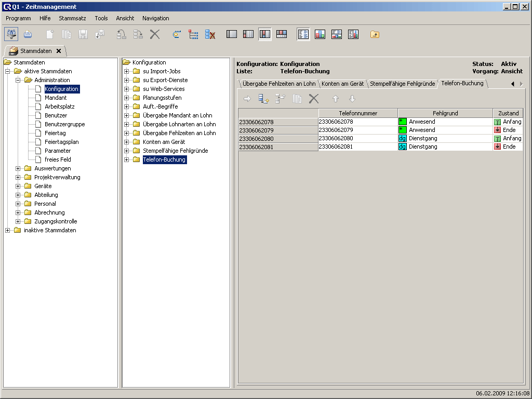Click the tree structure icon in the toolbar
Image resolution: width=532 pixels, height=399 pixels.
pos(193,34)
